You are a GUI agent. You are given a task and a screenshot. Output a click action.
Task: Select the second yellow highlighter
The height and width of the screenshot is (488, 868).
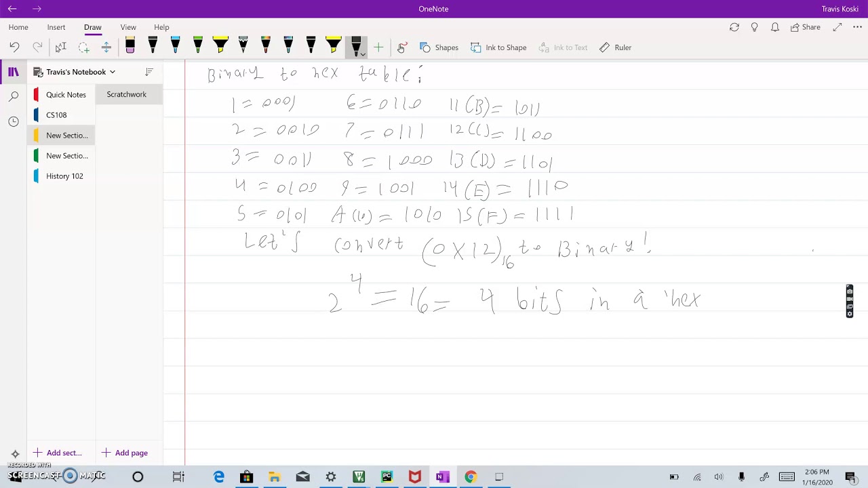[x=333, y=46]
